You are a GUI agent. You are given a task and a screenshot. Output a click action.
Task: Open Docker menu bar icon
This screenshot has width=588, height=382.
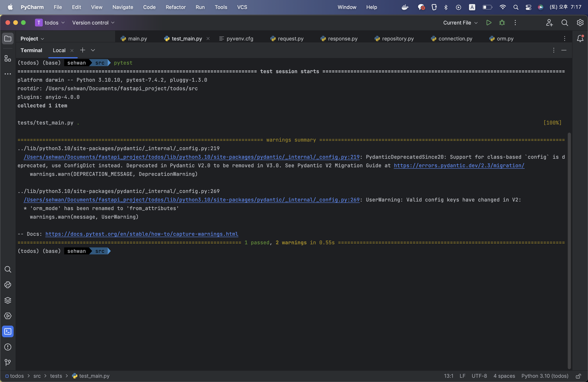(x=405, y=7)
